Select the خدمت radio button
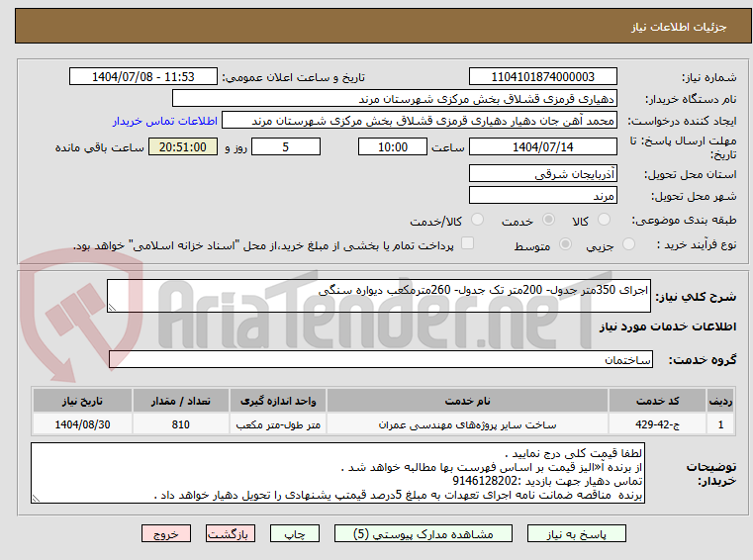Image resolution: width=753 pixels, height=560 pixels. click(x=548, y=220)
